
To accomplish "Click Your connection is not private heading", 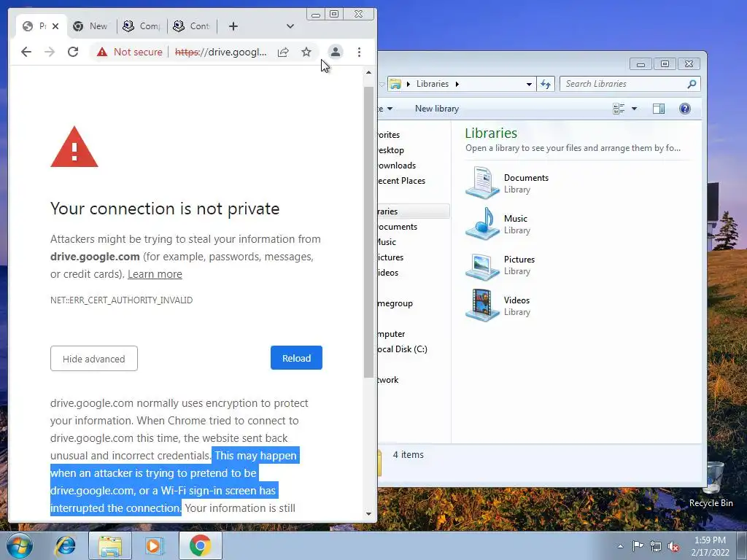I will (165, 209).
